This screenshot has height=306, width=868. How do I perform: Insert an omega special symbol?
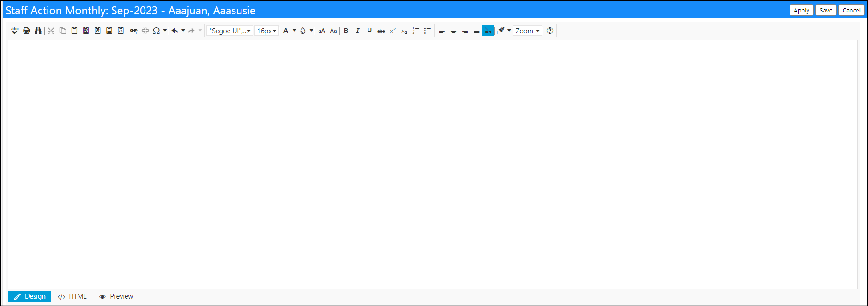157,31
